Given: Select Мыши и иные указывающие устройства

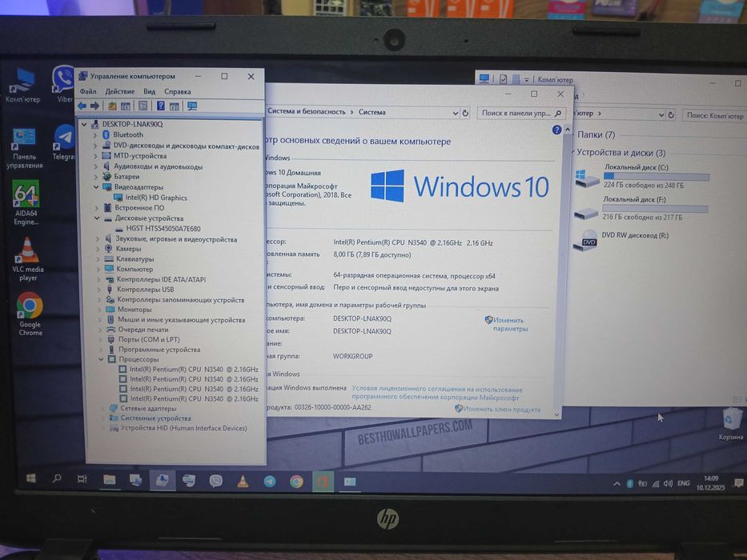Looking at the screenshot, I should 181,320.
